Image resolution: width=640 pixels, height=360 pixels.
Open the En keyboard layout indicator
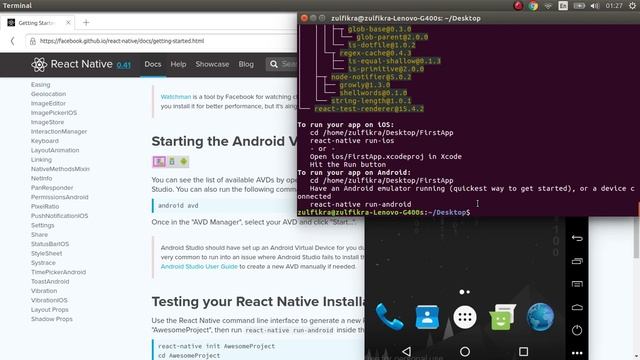(x=563, y=6)
